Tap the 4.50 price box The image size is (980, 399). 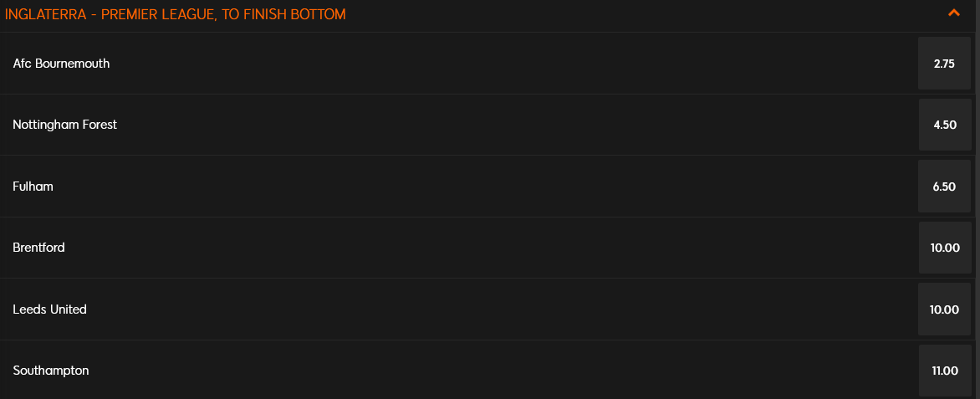tap(944, 125)
